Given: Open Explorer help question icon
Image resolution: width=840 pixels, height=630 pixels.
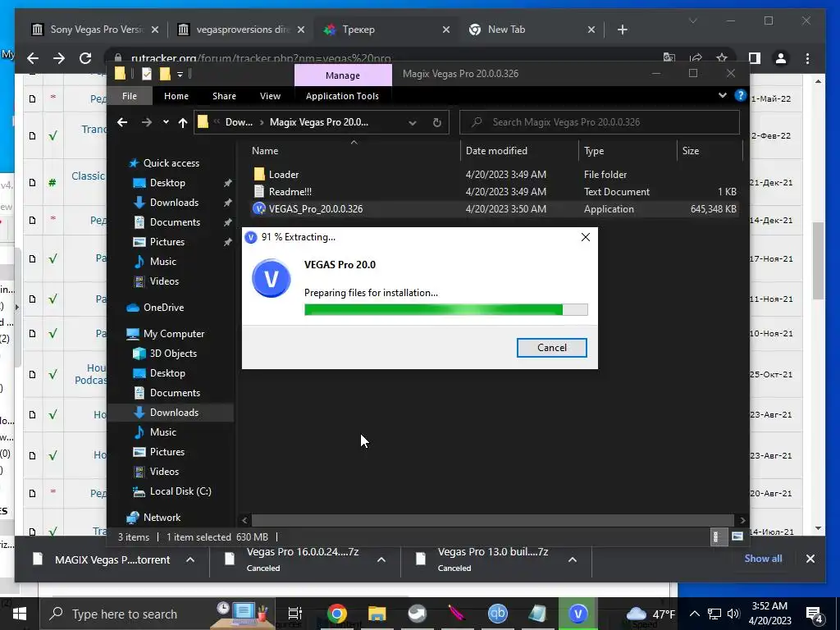Looking at the screenshot, I should (741, 95).
